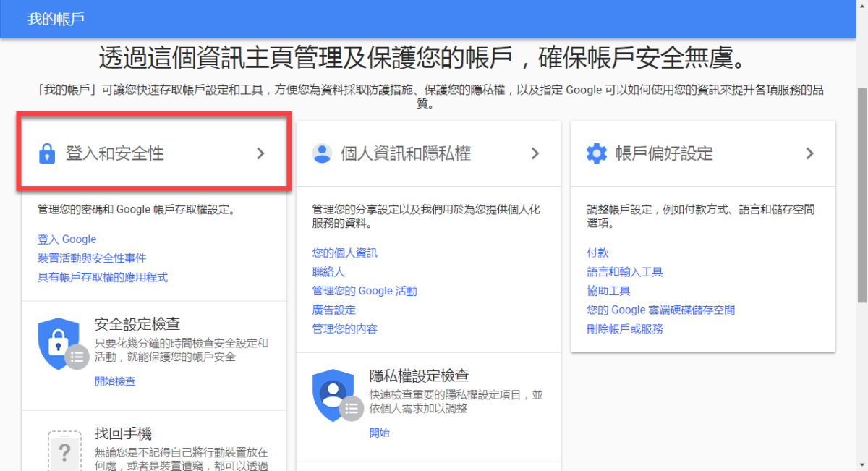Open the 管理您的內容 link
This screenshot has width=868, height=471.
pos(345,328)
